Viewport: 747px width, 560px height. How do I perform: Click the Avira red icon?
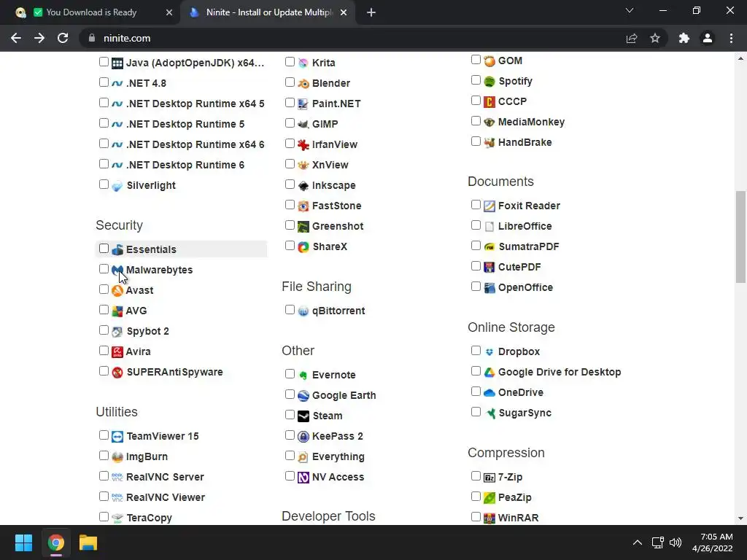coord(117,352)
